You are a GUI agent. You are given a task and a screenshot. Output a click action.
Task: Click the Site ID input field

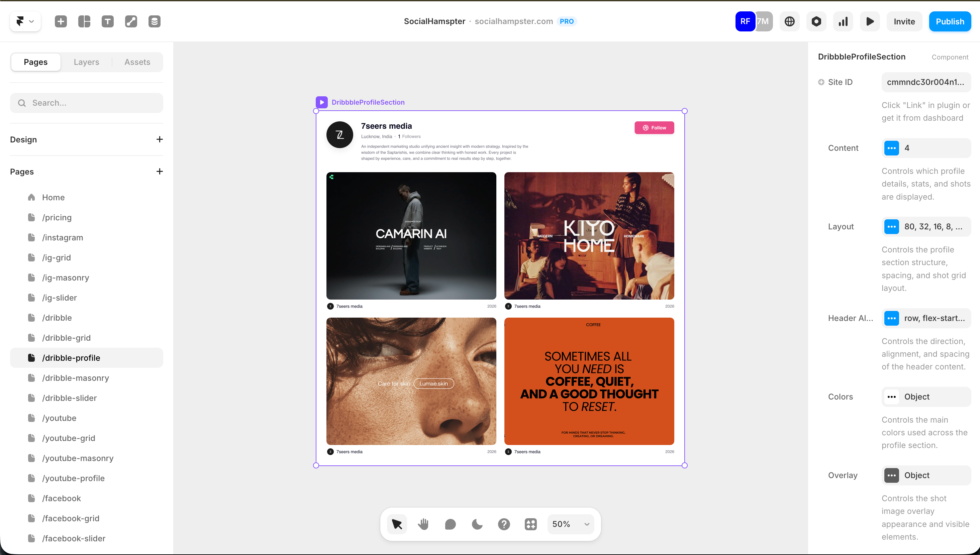point(926,82)
